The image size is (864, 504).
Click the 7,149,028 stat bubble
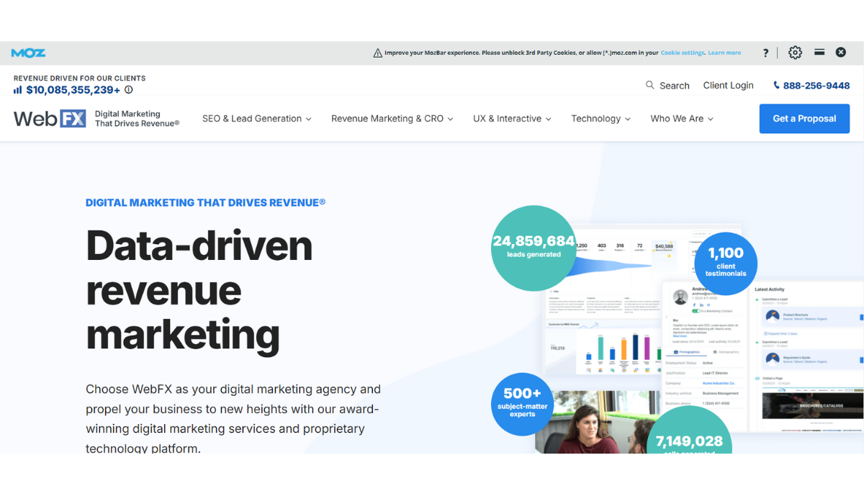pos(689,431)
